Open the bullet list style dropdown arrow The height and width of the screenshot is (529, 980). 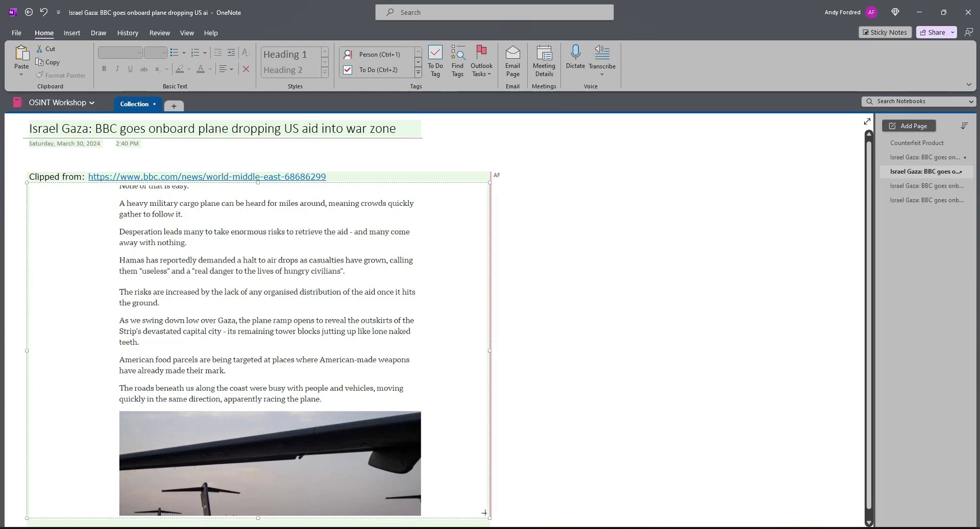pos(184,53)
